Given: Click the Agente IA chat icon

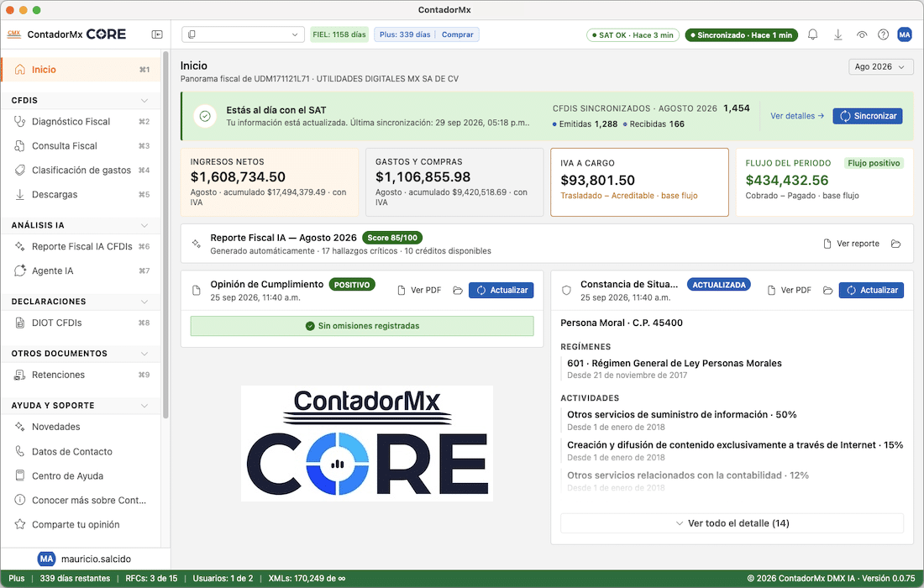Looking at the screenshot, I should click(x=20, y=270).
